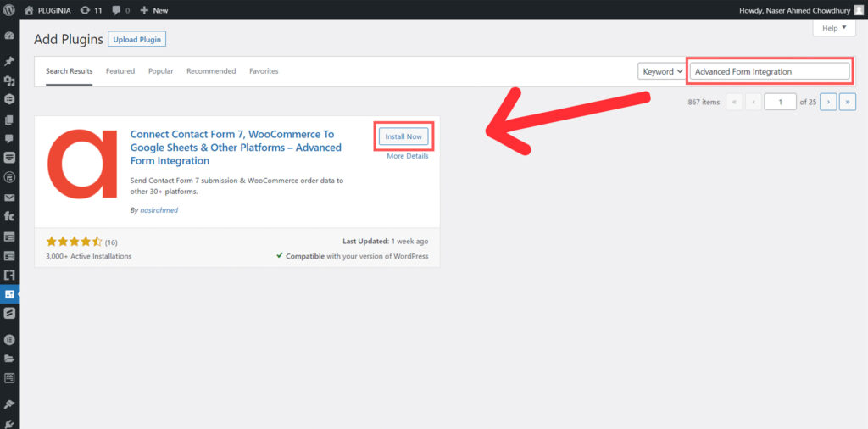Click the Upload Plugin button
The width and height of the screenshot is (868, 429).
coord(136,39)
